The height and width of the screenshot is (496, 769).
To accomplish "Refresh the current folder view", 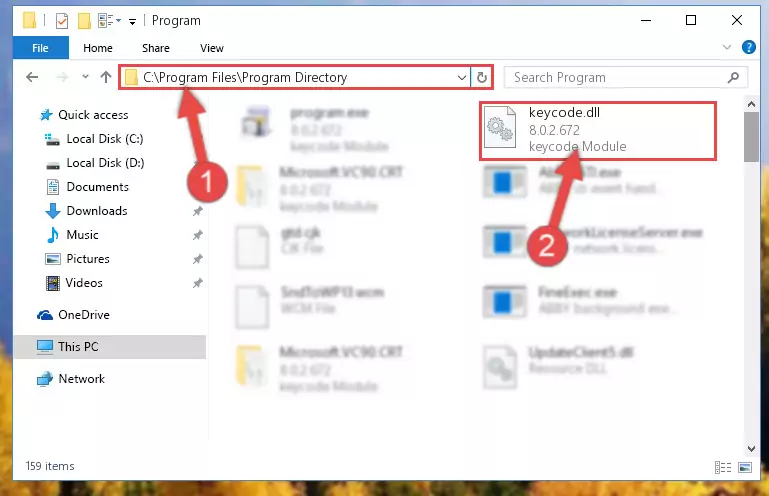I will coord(482,78).
